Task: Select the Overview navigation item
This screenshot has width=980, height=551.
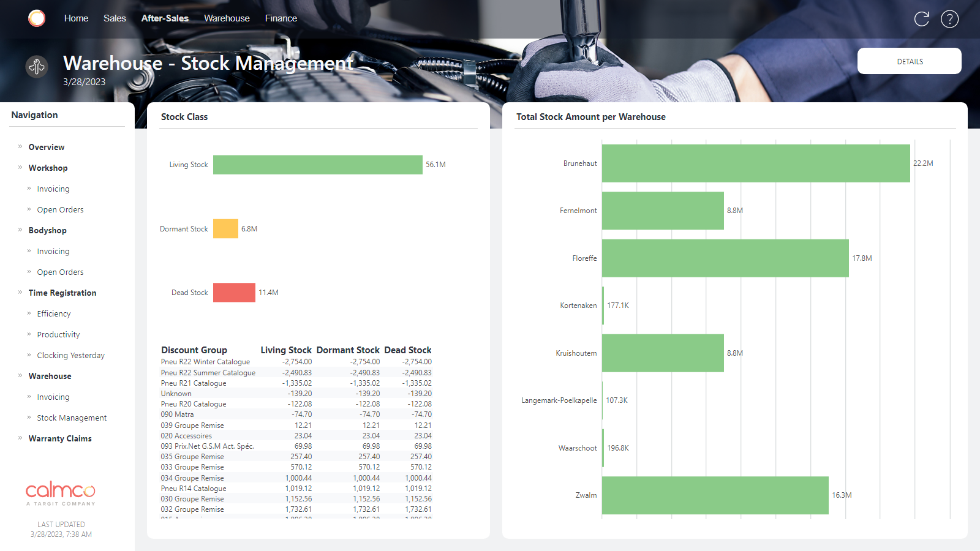Action: click(46, 147)
